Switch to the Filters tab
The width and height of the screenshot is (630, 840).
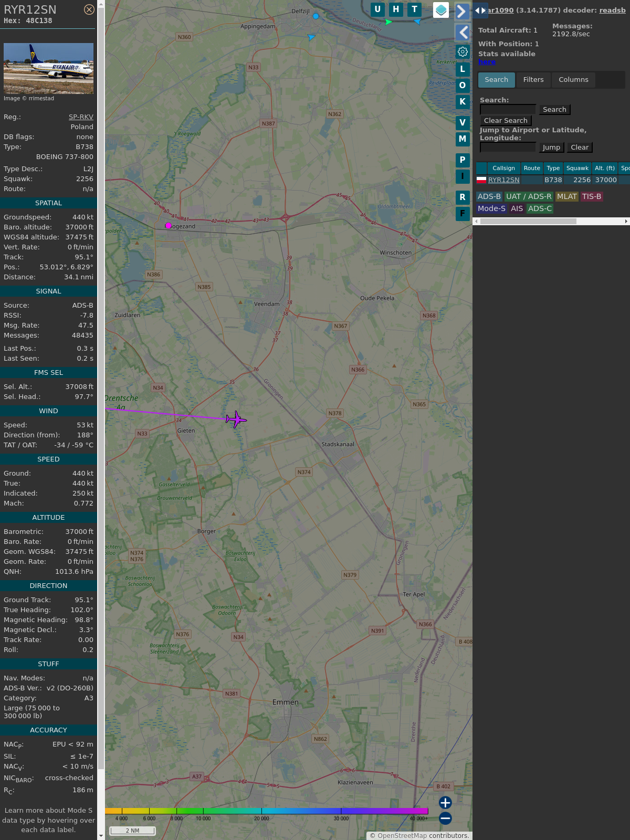[533, 80]
